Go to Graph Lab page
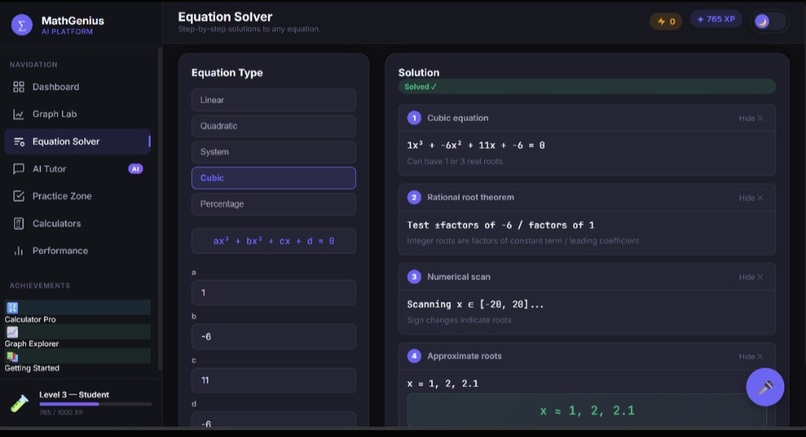This screenshot has height=437, width=806. point(78,114)
